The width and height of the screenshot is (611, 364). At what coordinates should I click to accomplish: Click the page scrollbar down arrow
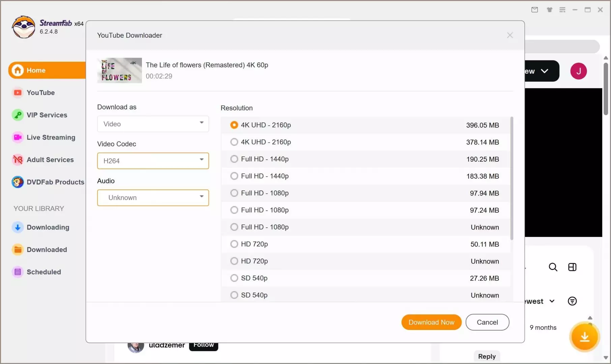(x=606, y=358)
